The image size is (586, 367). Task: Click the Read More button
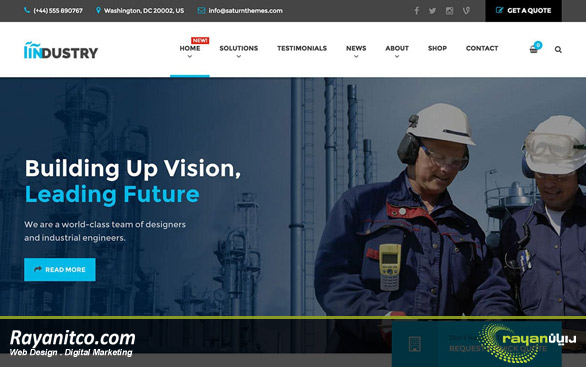[60, 269]
